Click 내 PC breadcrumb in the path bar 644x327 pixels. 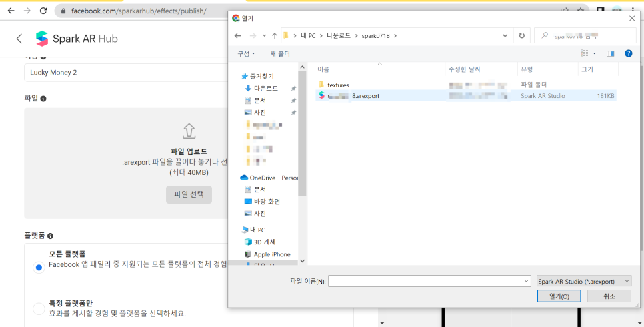click(308, 36)
